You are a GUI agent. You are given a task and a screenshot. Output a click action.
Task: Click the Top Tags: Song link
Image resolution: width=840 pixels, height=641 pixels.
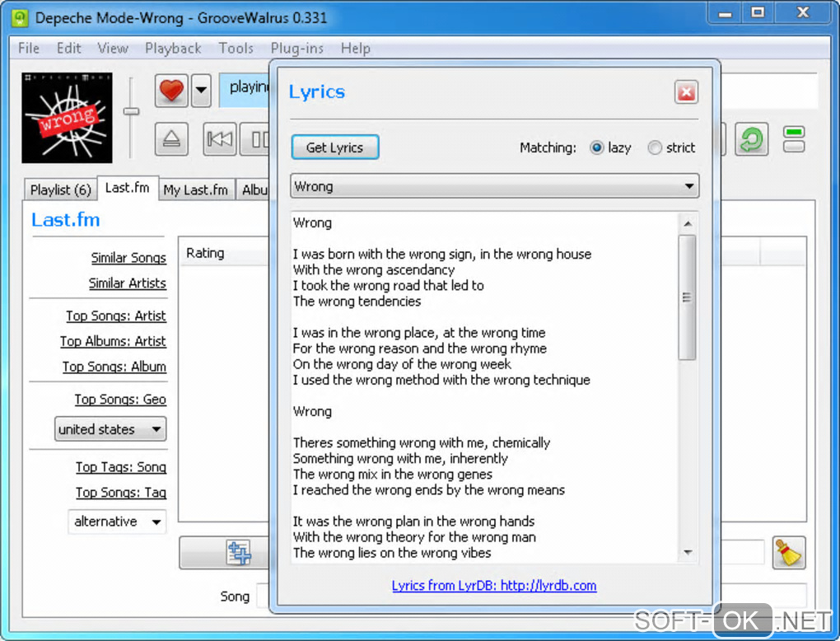[120, 467]
